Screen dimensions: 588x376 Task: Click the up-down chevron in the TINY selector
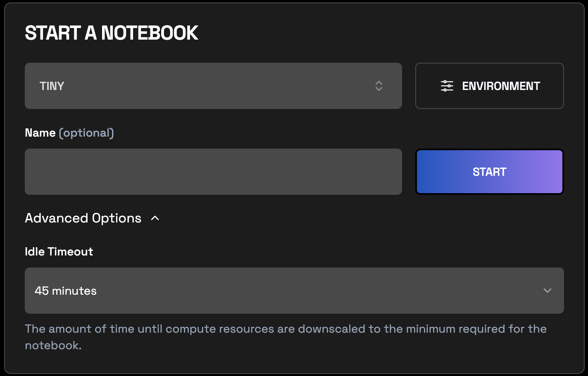[379, 86]
